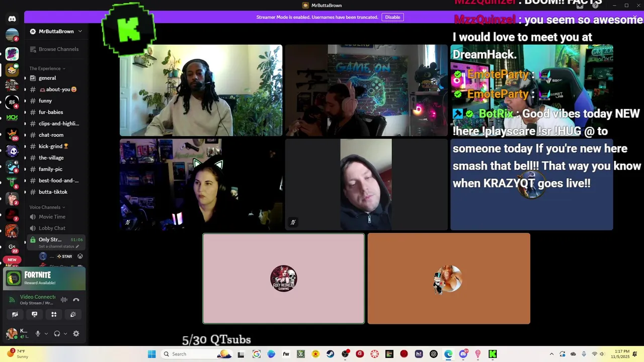Screen dimensions: 644x362
Task: Select Foxy Redhead Gaming participant tile
Action: [284, 279]
